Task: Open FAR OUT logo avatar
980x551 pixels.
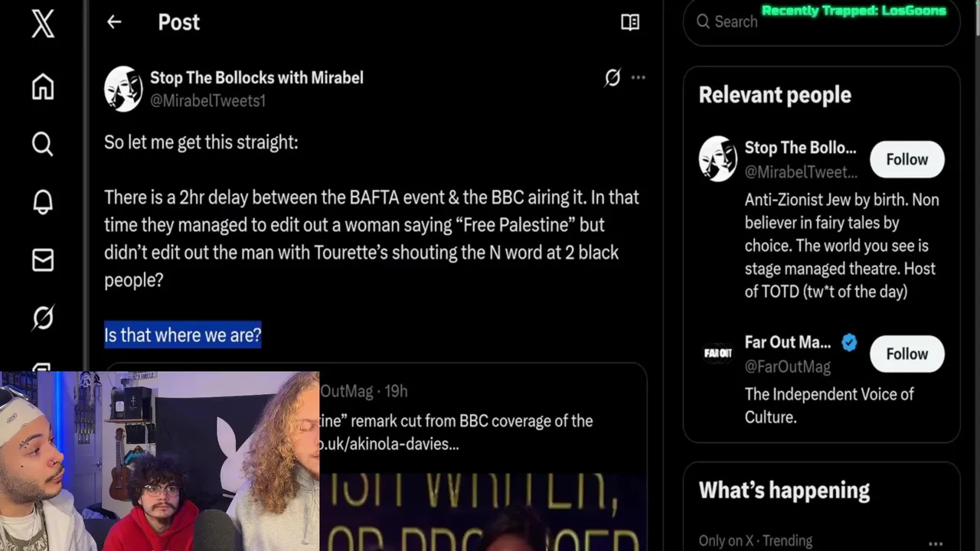Action: tap(717, 353)
